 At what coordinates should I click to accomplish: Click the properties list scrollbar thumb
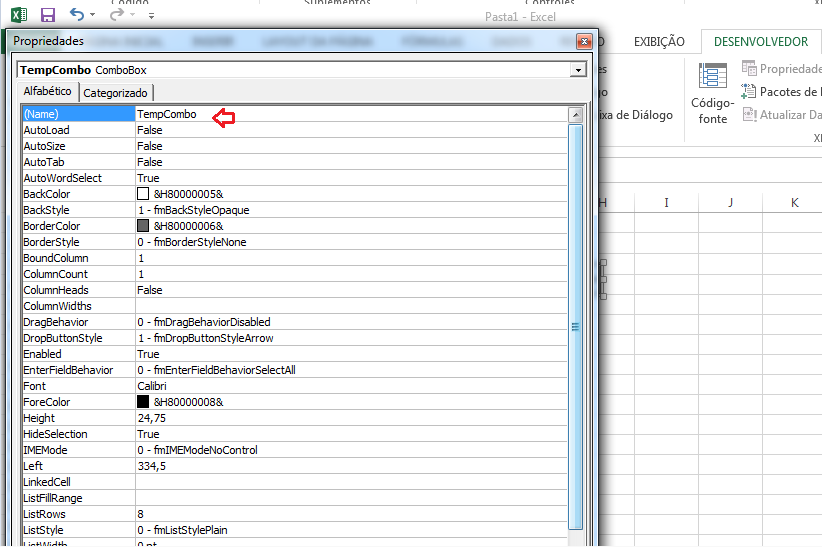[575, 326]
